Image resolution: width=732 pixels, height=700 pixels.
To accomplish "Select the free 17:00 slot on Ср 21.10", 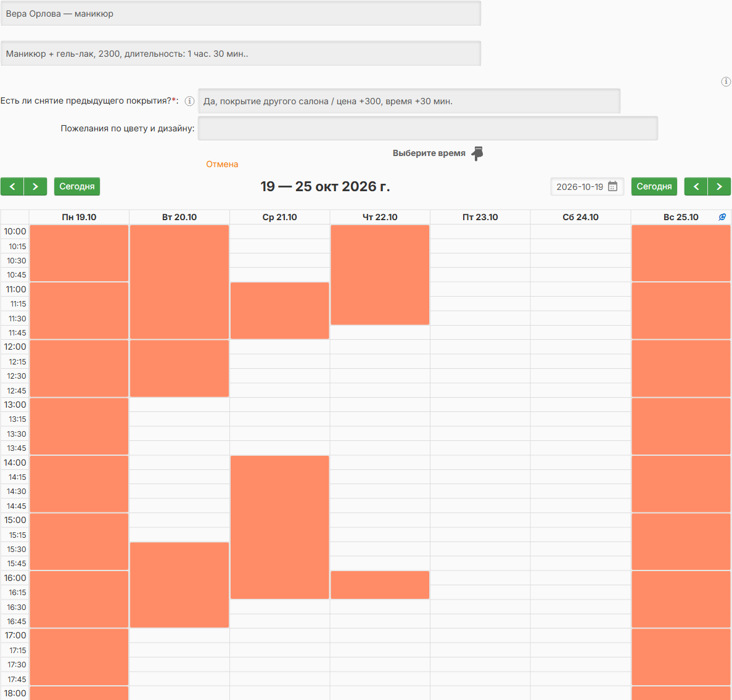I will click(279, 636).
